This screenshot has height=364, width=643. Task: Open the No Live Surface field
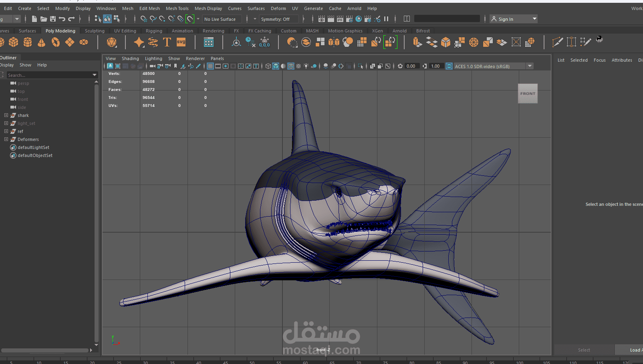click(x=222, y=19)
